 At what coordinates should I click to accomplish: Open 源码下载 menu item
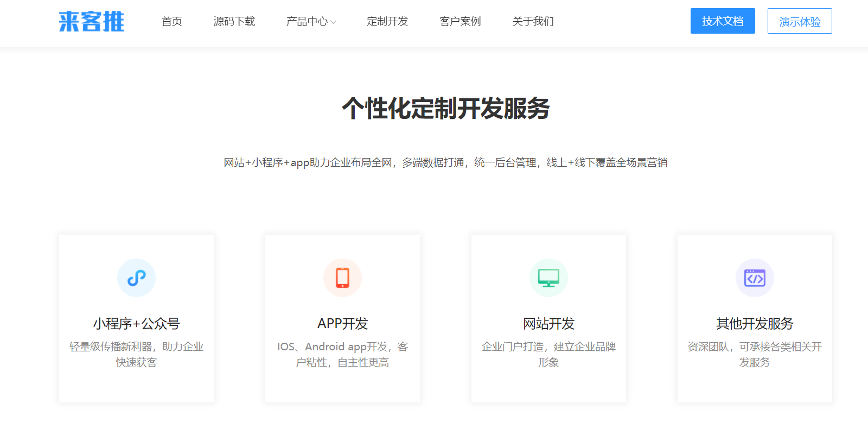coord(234,21)
